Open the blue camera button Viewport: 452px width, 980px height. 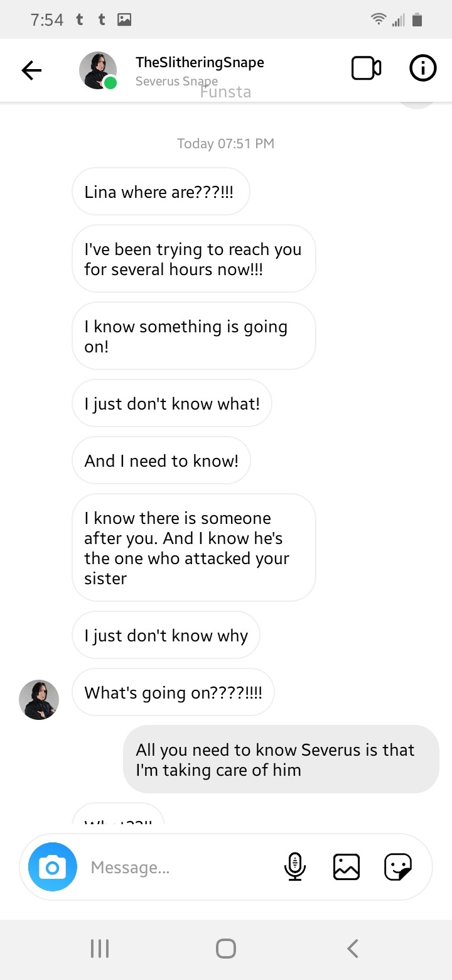tap(53, 868)
